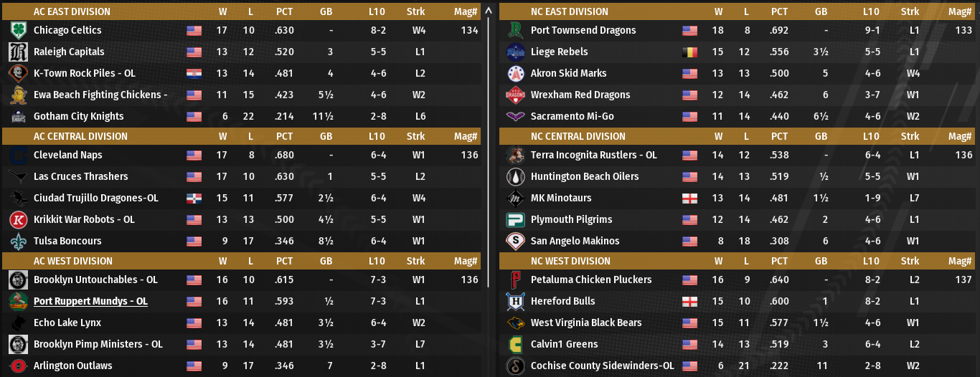Open the Petaluma Chicken Pluckers team link
The image size is (980, 377).
click(x=591, y=280)
